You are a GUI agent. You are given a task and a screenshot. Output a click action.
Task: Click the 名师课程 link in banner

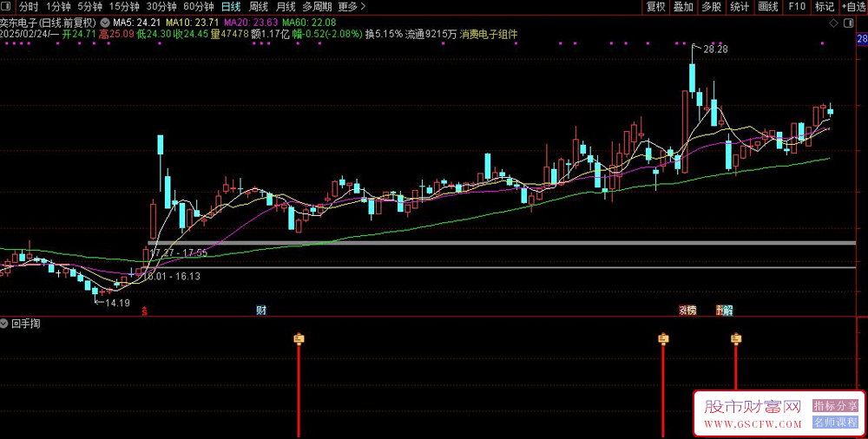click(835, 423)
